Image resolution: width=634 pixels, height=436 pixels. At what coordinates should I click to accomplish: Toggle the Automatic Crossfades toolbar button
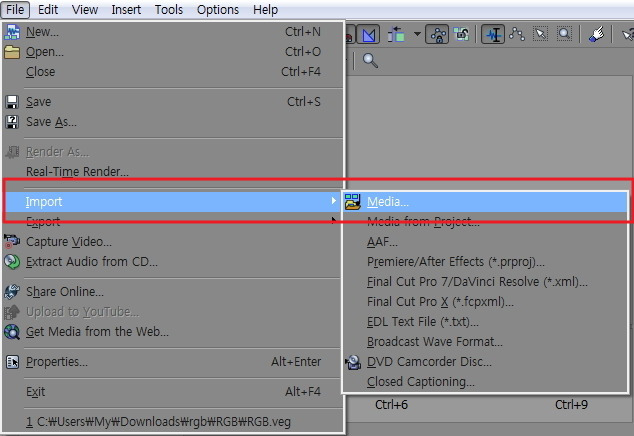click(369, 35)
